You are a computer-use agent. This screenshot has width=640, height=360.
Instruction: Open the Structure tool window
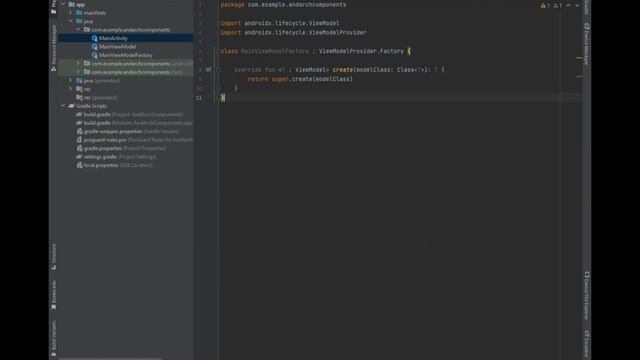[53, 256]
